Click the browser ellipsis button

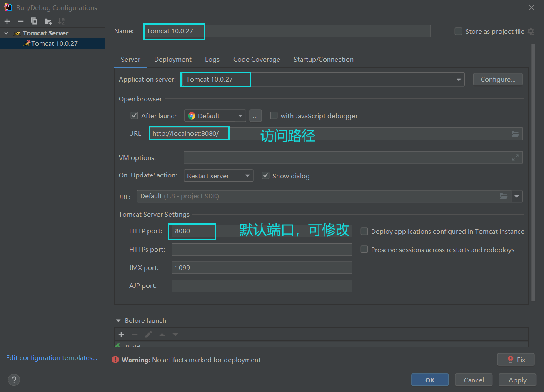(255, 116)
